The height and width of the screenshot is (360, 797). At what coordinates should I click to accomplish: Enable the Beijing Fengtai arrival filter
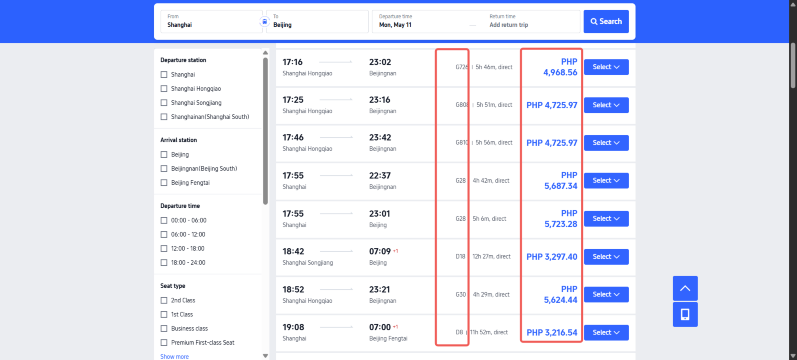click(x=164, y=183)
